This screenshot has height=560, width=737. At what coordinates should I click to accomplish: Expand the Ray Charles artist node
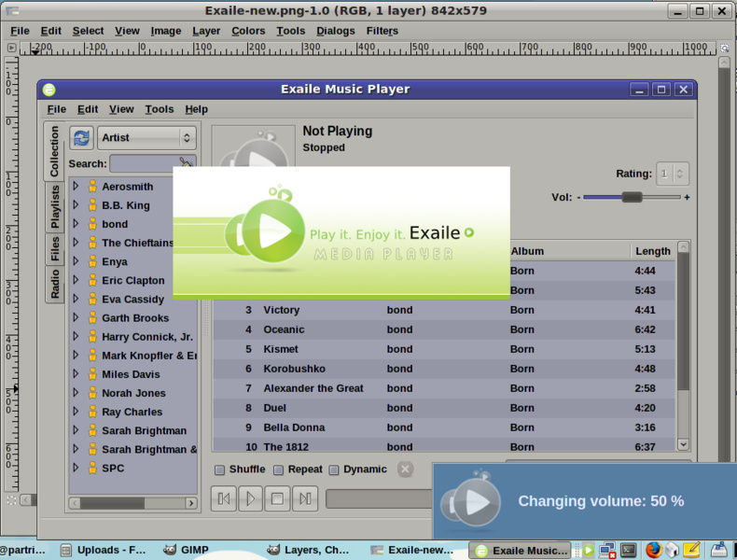(x=76, y=412)
